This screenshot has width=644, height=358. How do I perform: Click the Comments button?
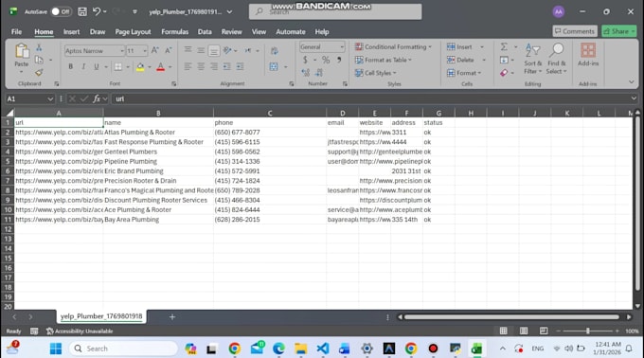pyautogui.click(x=575, y=31)
